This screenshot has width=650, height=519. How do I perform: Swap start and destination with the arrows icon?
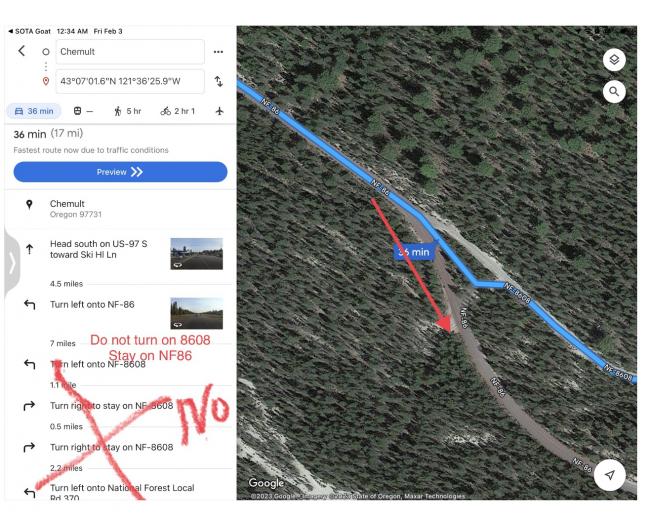coord(218,81)
